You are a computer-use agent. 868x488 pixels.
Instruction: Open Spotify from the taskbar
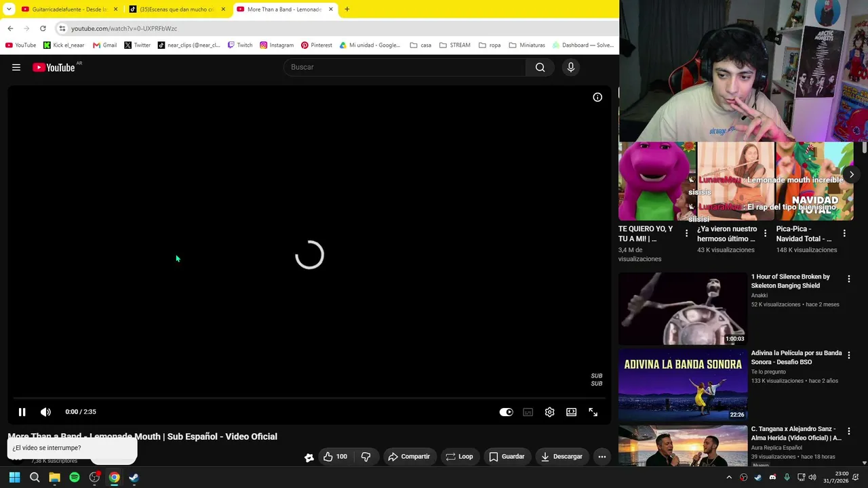(75, 477)
